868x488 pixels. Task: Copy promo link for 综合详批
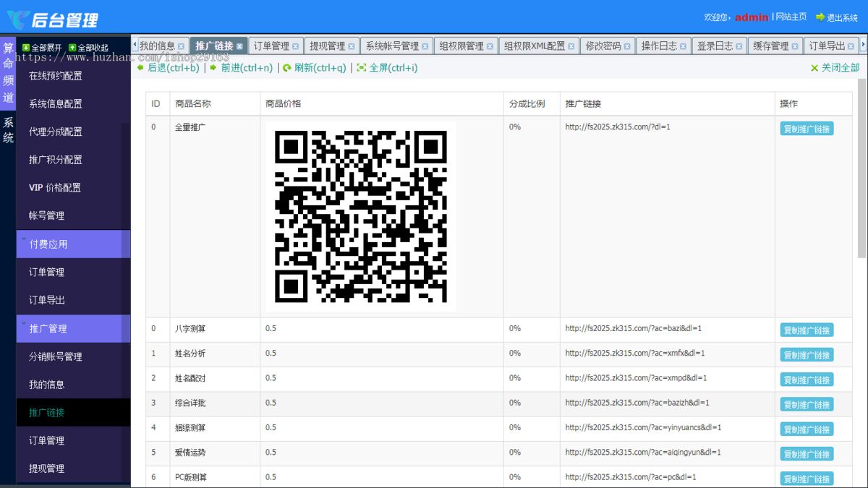pos(807,404)
